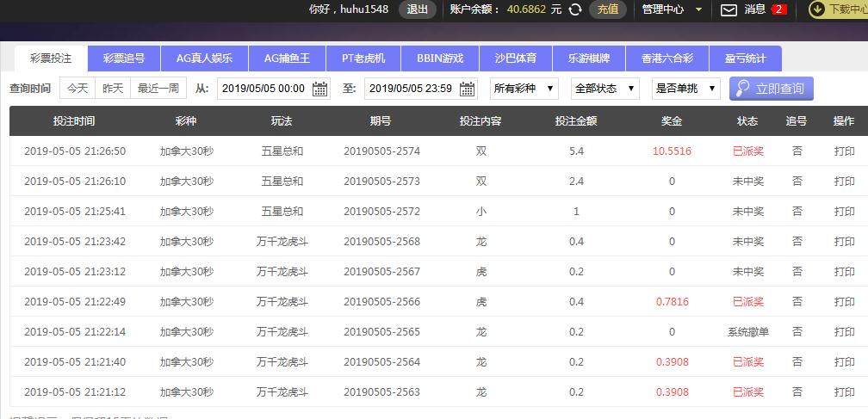
Task: Select the 最近一周 time filter
Action: pyautogui.click(x=158, y=89)
